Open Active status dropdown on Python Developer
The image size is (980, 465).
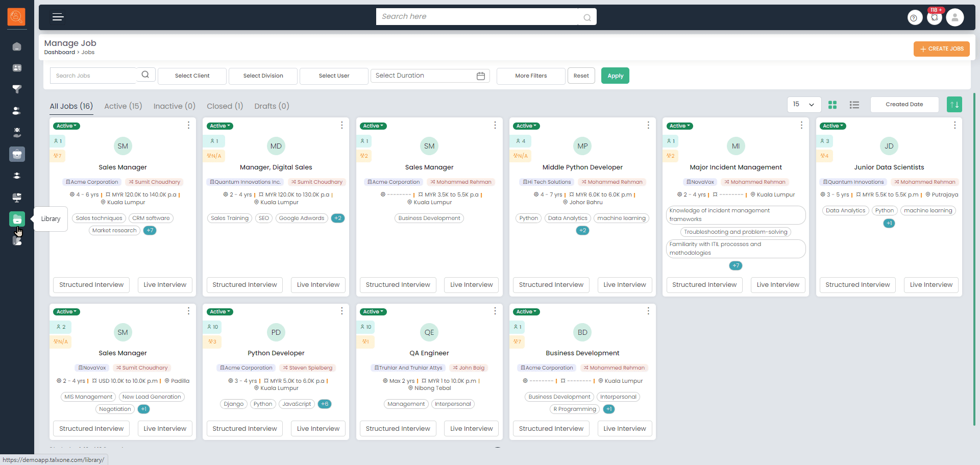[220, 312]
